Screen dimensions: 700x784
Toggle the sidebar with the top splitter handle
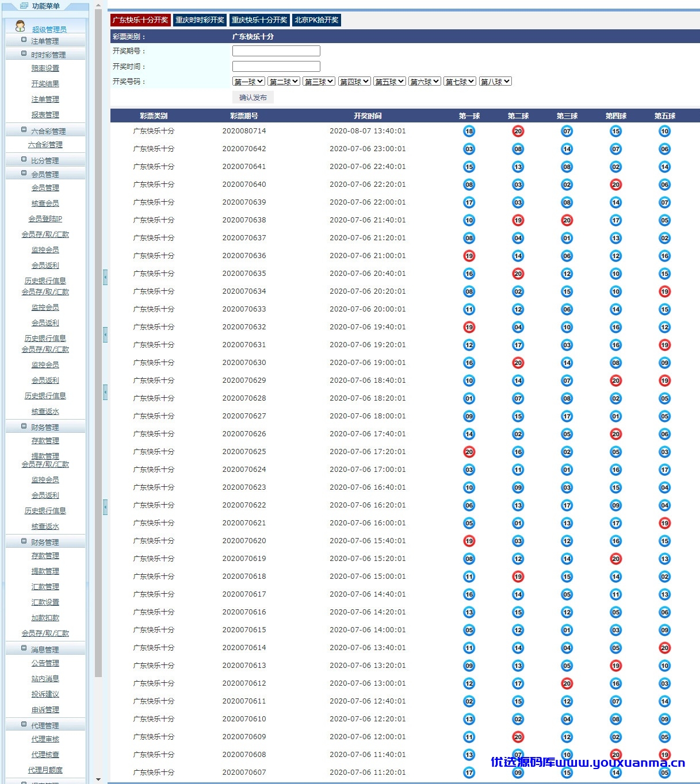[105, 278]
